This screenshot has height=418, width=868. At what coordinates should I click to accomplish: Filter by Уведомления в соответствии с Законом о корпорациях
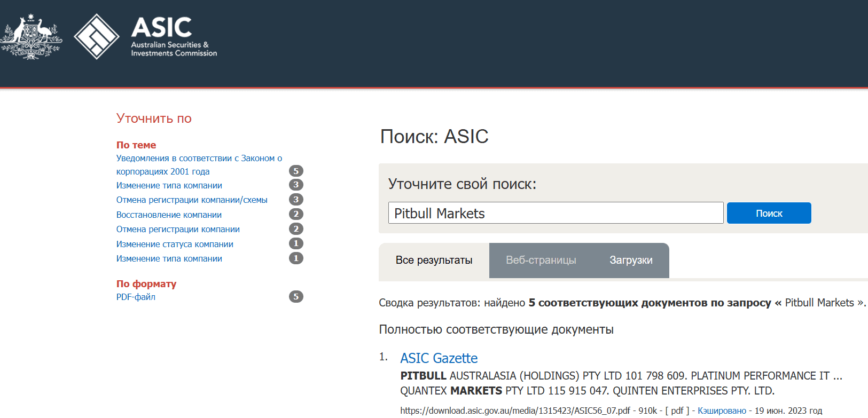[x=199, y=164]
